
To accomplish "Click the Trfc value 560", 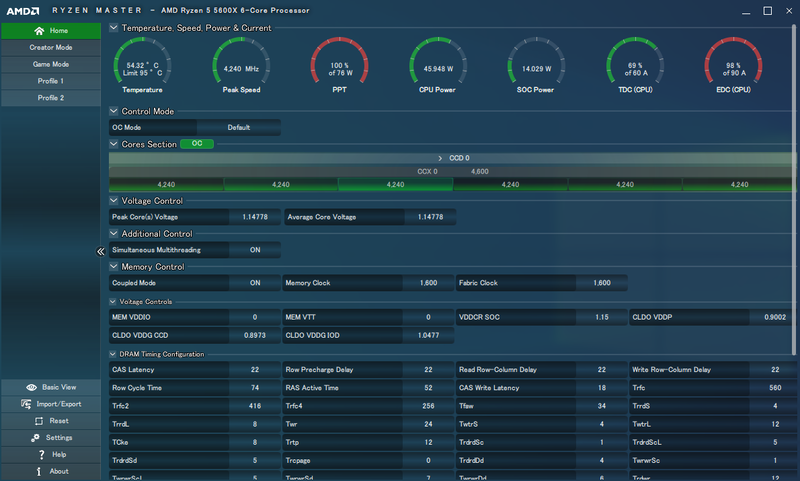I will pyautogui.click(x=775, y=388).
